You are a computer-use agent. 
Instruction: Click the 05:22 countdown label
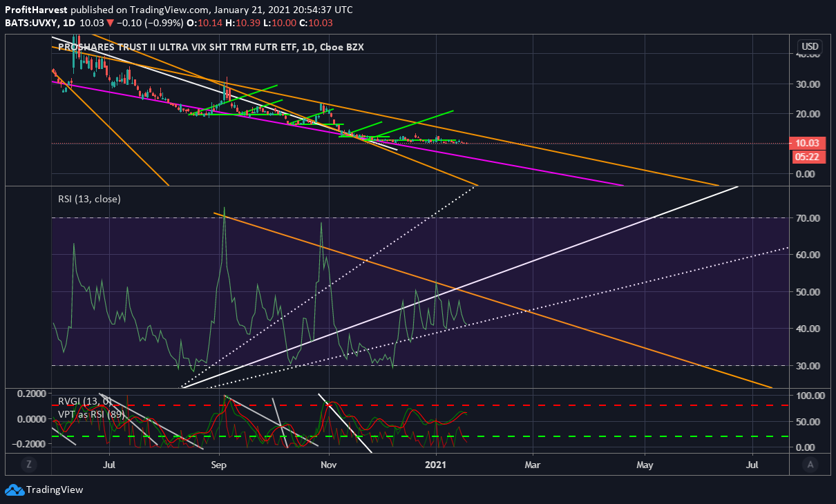[808, 156]
